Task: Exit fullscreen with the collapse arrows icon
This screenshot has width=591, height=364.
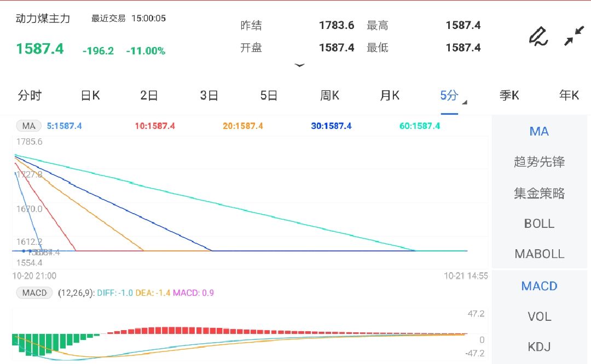Action: coord(574,36)
